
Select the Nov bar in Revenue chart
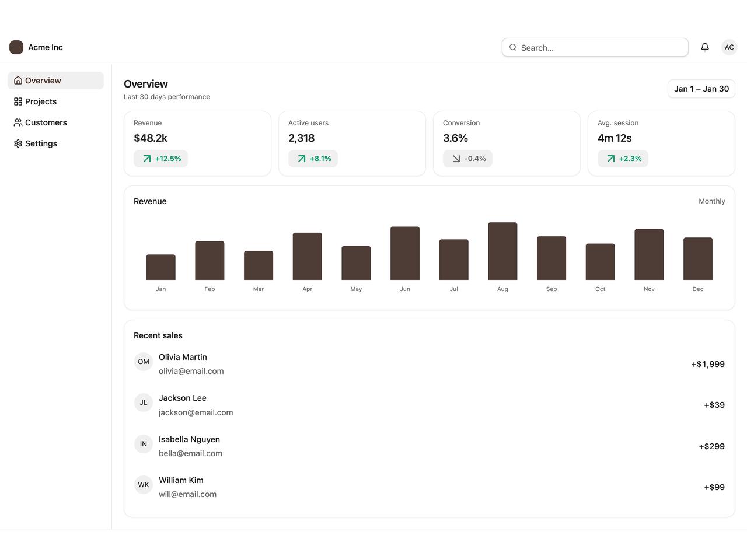(x=649, y=254)
